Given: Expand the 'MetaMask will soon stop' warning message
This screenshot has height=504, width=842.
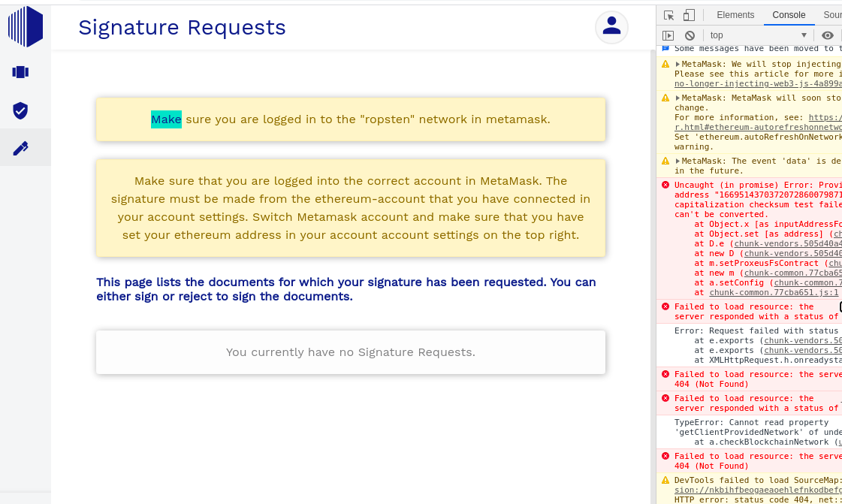Looking at the screenshot, I should coord(678,98).
